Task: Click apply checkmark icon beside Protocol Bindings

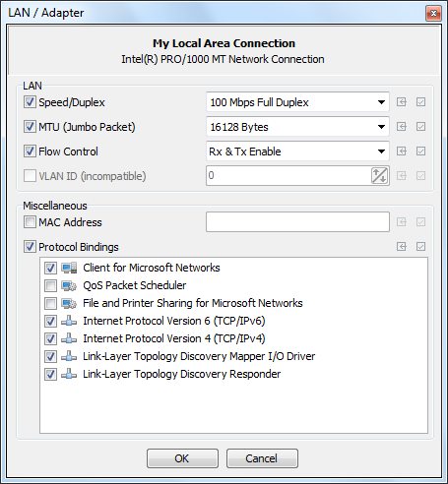Action: (420, 247)
